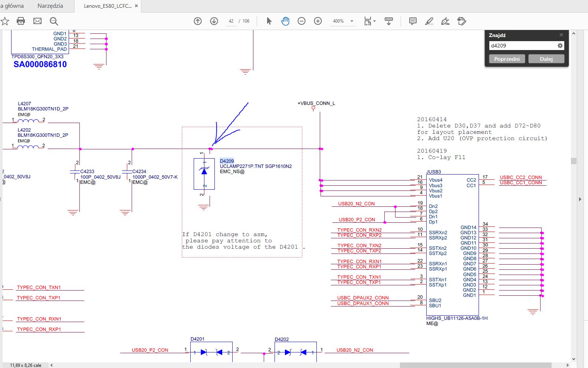Viewport: 588px width, 368px height.
Task: Click the SA000086810 part number text
Action: pos(40,64)
